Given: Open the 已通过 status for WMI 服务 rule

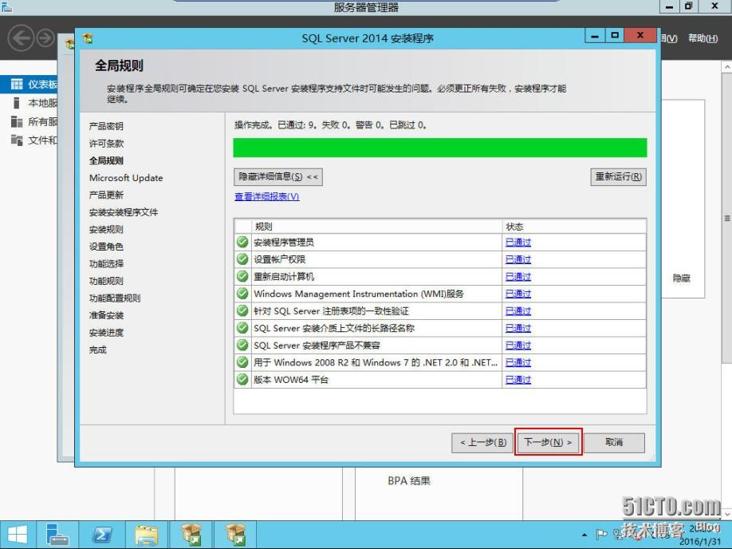Looking at the screenshot, I should 518,294.
